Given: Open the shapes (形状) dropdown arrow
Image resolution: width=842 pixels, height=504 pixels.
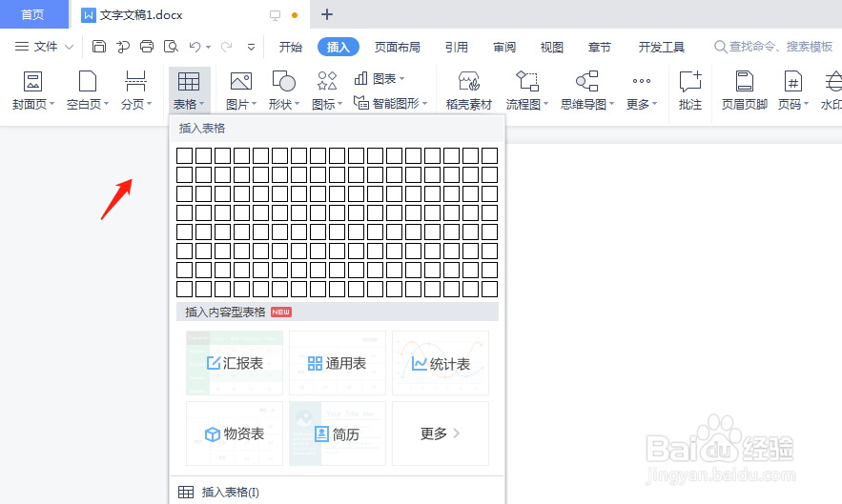Looking at the screenshot, I should pos(297,104).
